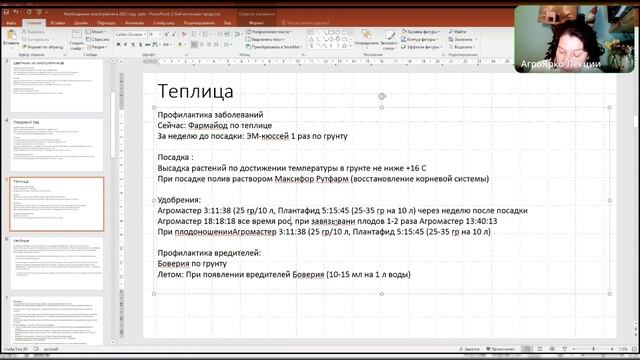
Task: Open the Макет (Layout) dropdown
Action: (x=96, y=32)
